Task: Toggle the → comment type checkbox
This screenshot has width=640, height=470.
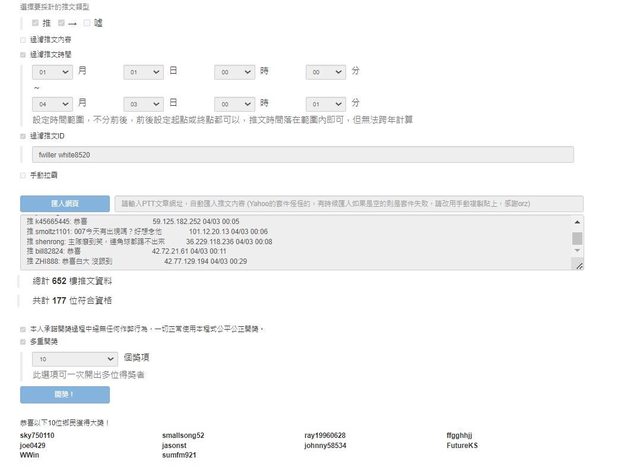Action: (62, 22)
